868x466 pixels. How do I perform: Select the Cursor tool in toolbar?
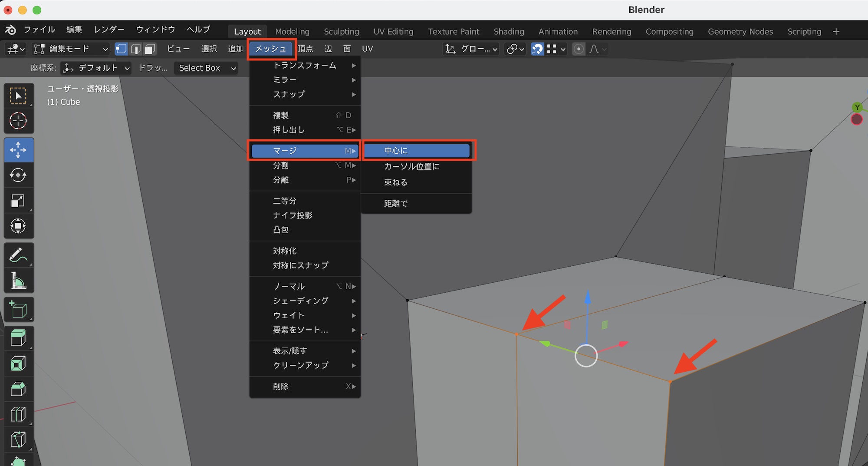click(x=18, y=121)
